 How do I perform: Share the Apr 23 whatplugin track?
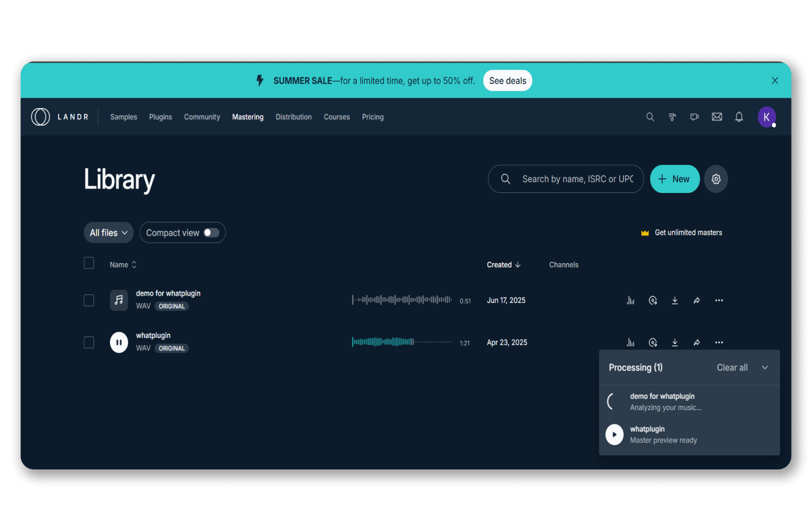point(697,342)
